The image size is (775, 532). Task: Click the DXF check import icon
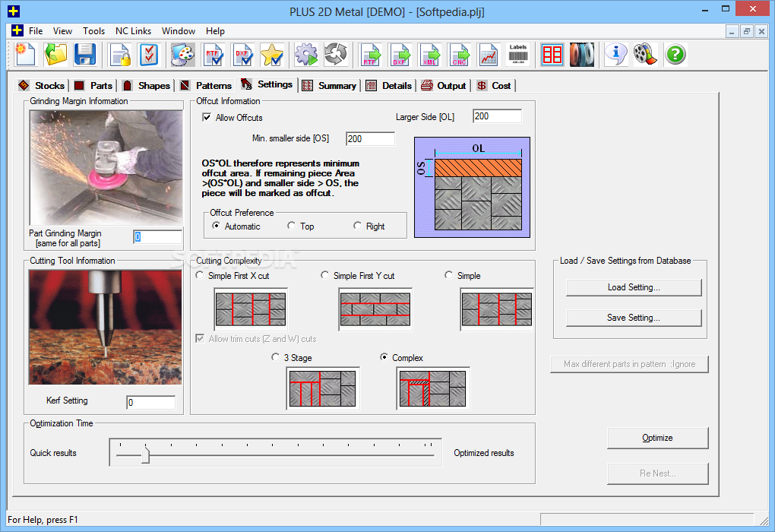[x=242, y=55]
